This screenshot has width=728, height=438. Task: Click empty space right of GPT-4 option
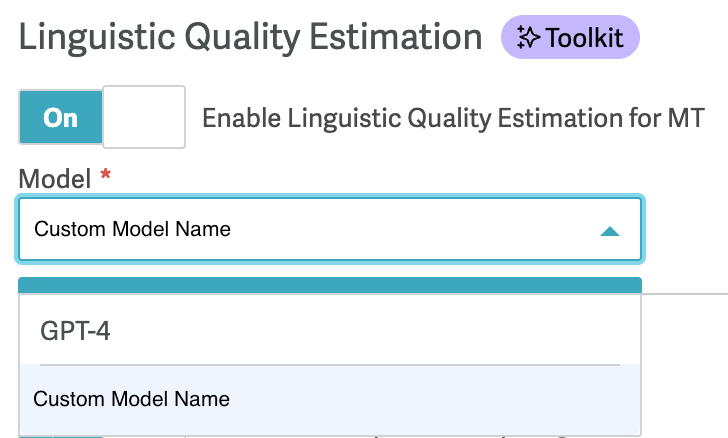[x=371, y=330]
